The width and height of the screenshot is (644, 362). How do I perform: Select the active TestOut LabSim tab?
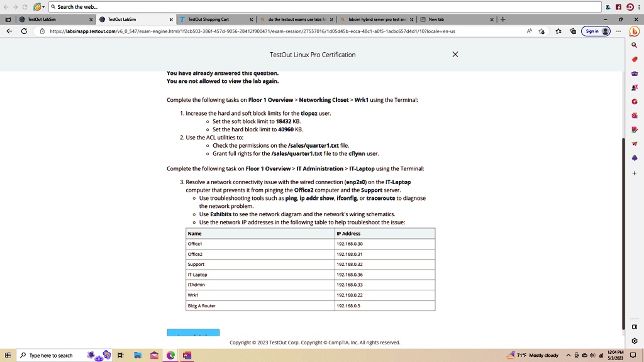click(x=136, y=19)
